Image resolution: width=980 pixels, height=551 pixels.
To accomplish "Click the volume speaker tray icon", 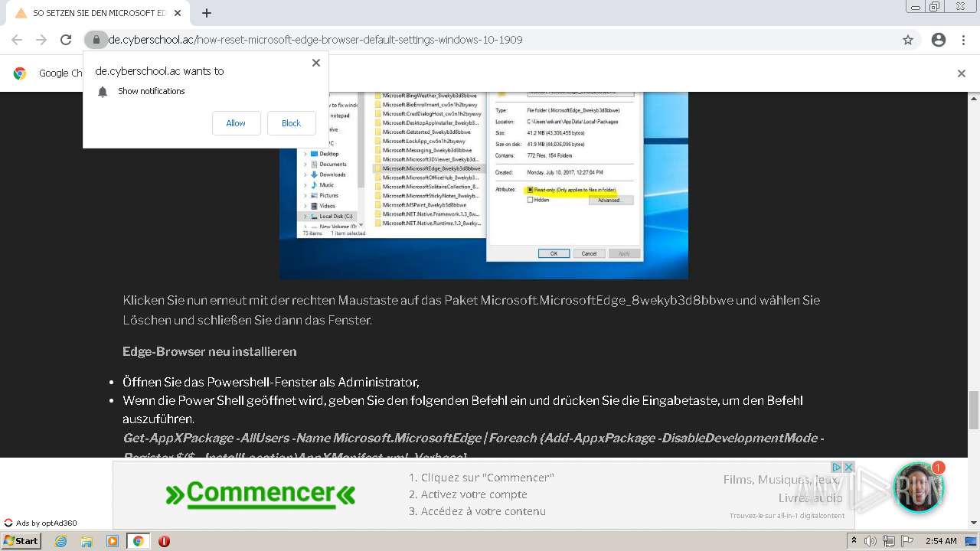I will (870, 541).
